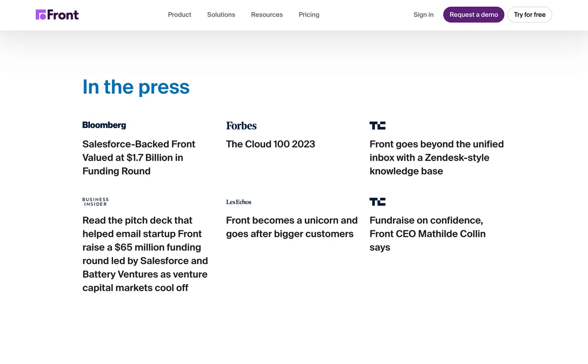Image resolution: width=588 pixels, height=364 pixels.
Task: Open the Fundraise on confidence article
Action: 427,234
